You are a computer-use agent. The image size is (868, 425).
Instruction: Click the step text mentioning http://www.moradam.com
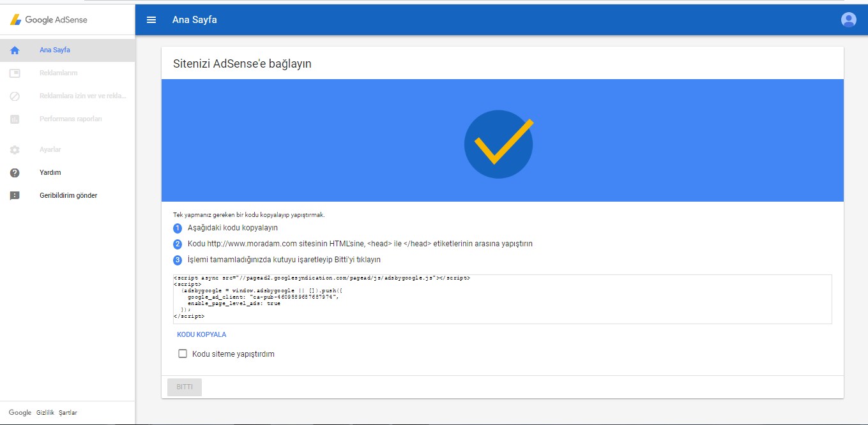pos(360,244)
